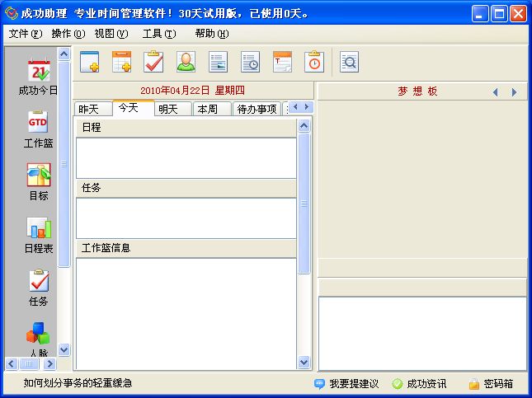532x398 pixels.
Task: Click the 工作篮信息 section header
Action: tap(186, 248)
